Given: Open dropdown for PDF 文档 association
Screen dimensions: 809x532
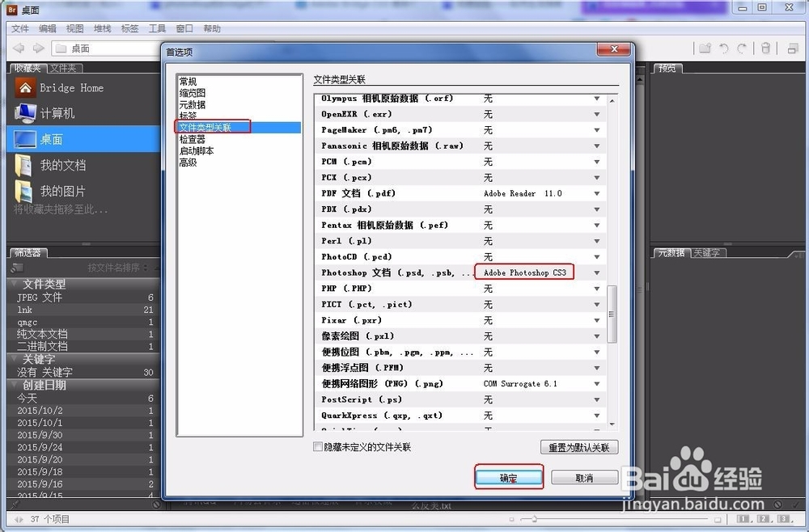Looking at the screenshot, I should 597,194.
